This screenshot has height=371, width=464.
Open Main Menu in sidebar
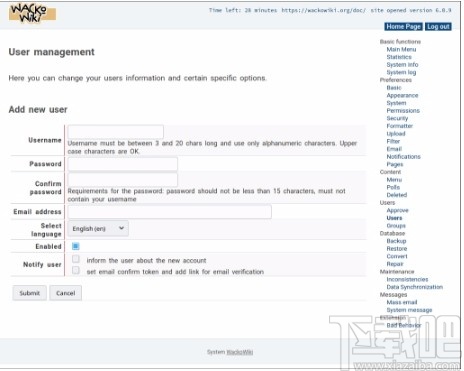[401, 49]
